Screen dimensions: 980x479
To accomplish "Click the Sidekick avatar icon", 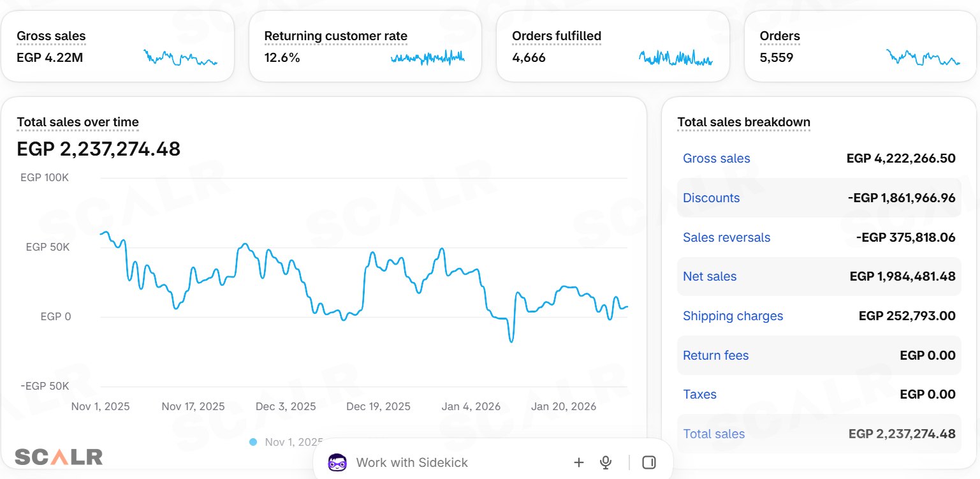I will (337, 462).
